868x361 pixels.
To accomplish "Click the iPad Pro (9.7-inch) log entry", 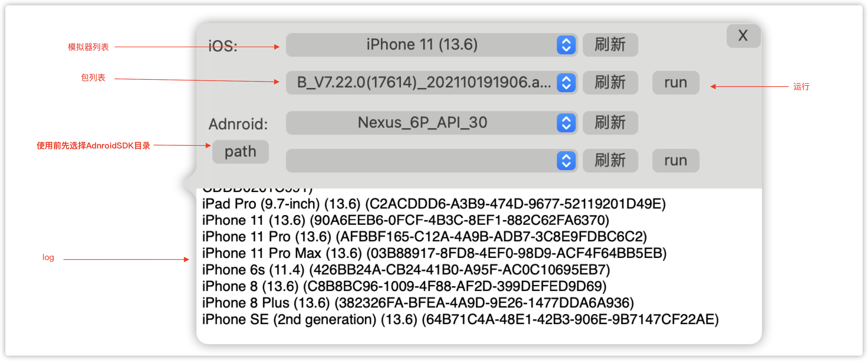I will pos(434,204).
